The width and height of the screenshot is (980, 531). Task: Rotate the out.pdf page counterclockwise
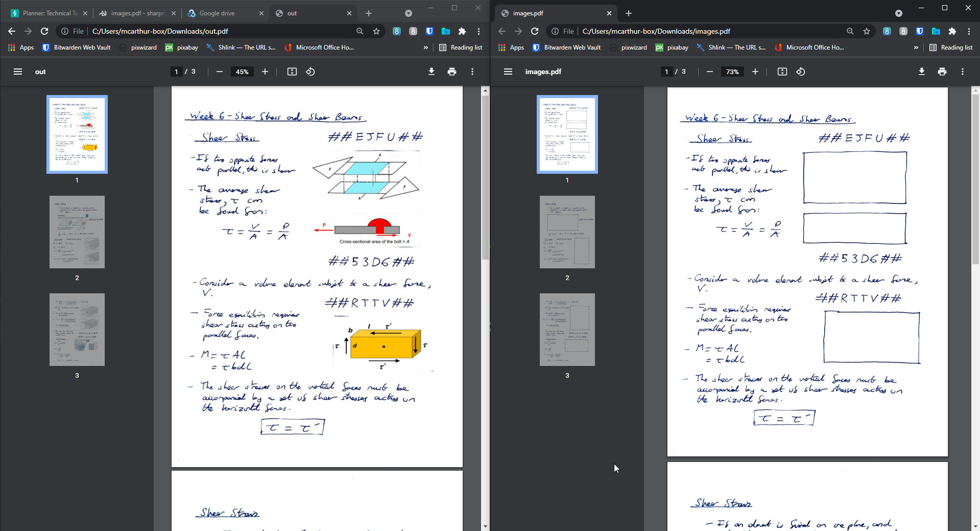coord(310,72)
